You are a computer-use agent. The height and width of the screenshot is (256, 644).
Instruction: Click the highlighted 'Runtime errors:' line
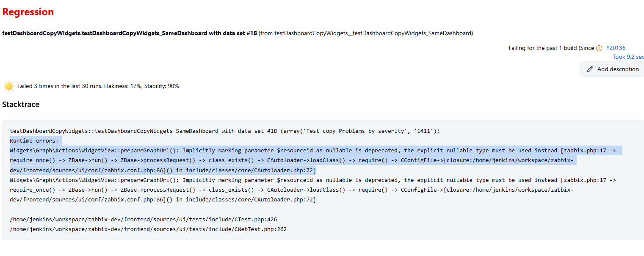click(x=34, y=140)
